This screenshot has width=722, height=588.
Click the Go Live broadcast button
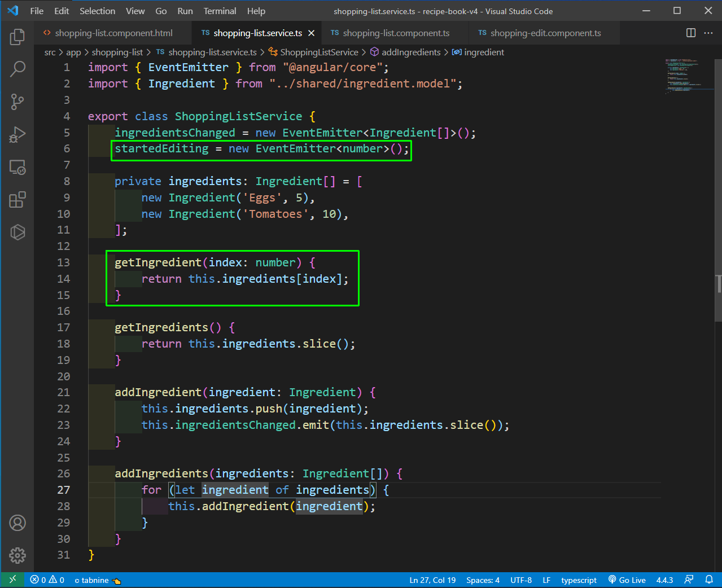pos(627,580)
